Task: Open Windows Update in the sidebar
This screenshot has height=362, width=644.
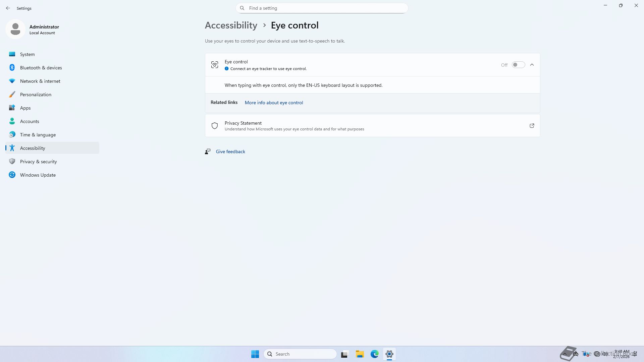Action: (x=38, y=175)
